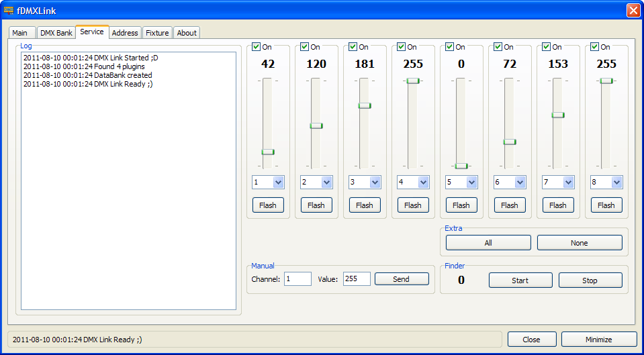This screenshot has height=355, width=644.
Task: Toggle the On checkbox above value 153
Action: (546, 47)
